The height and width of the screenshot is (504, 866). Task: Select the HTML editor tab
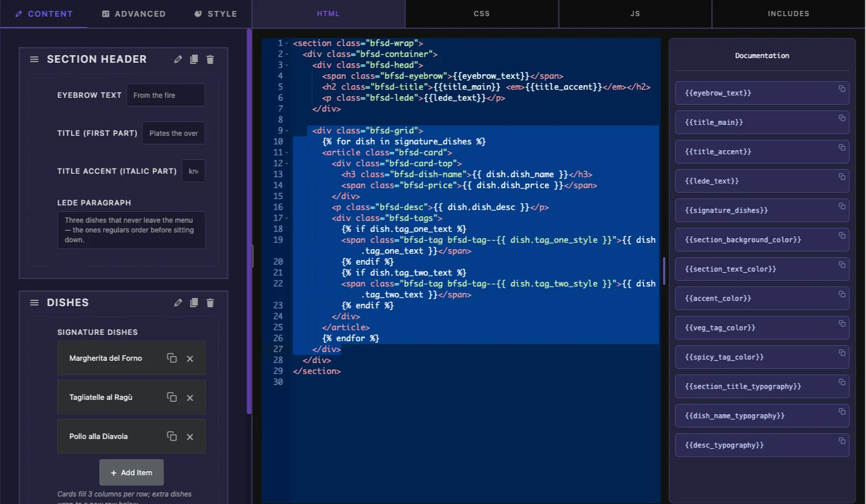click(328, 14)
